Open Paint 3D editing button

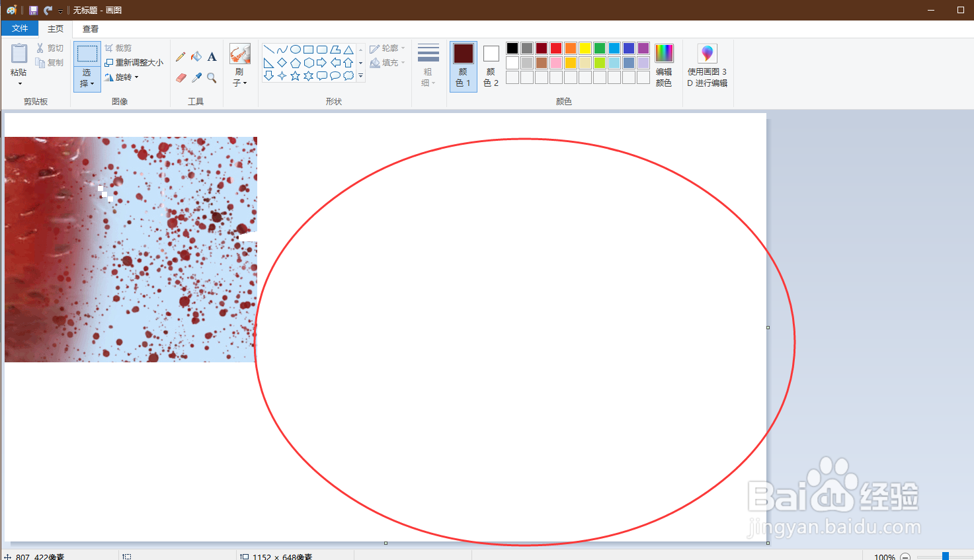[707, 65]
